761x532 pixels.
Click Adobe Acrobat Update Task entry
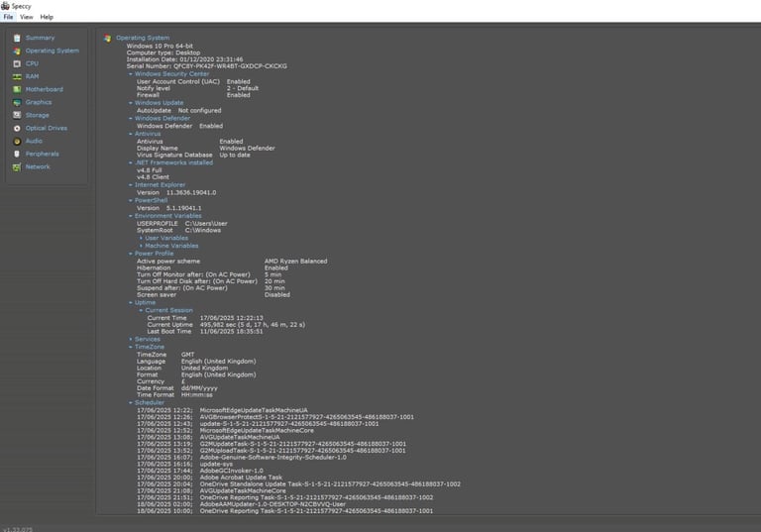[x=241, y=478]
